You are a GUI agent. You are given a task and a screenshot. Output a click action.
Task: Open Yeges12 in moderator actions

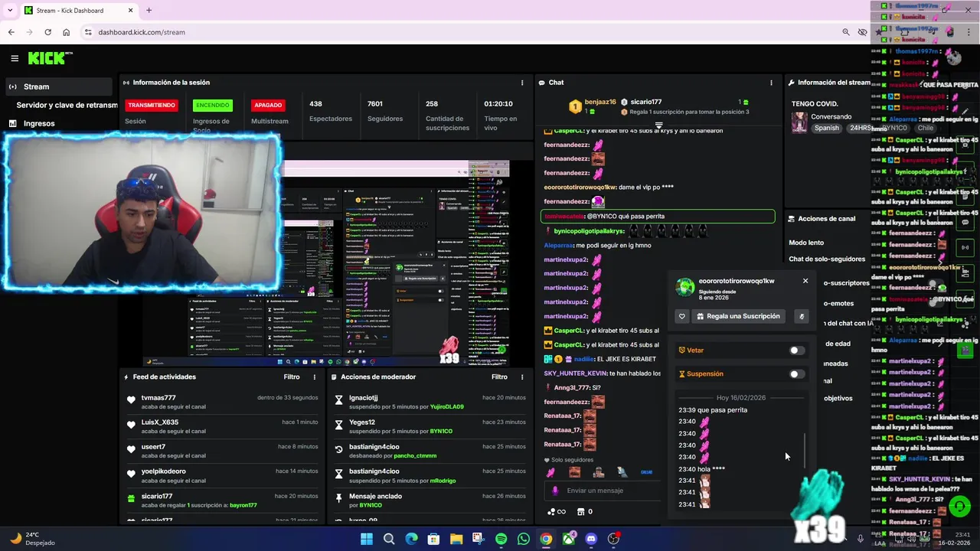(362, 422)
